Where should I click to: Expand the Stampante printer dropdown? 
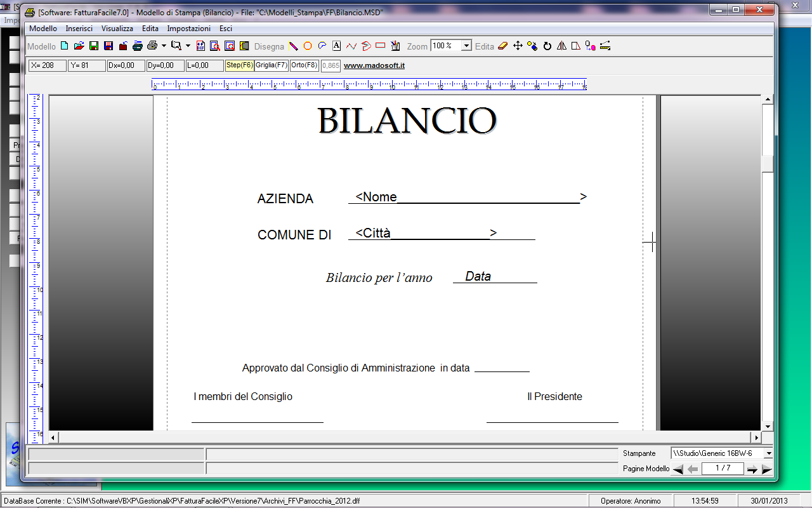[x=768, y=453]
